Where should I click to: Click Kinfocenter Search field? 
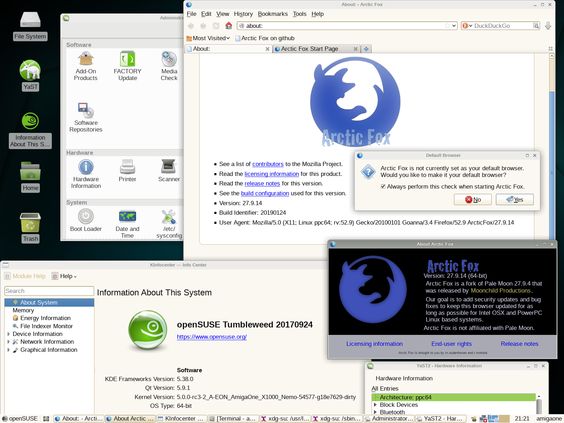pos(49,291)
